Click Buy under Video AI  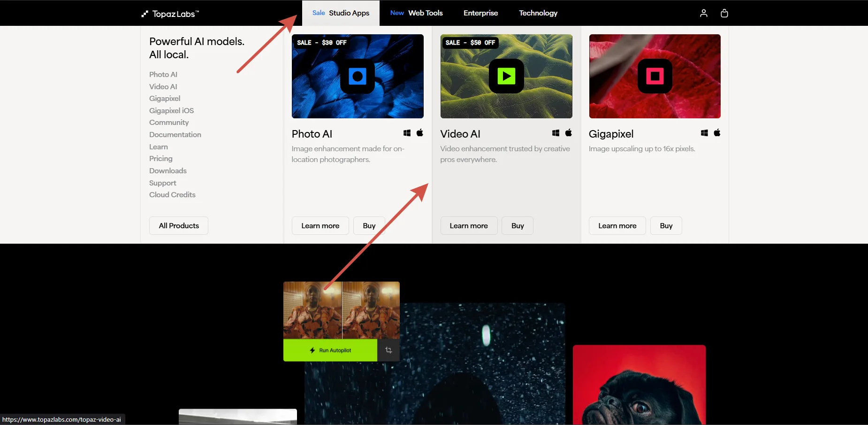[x=518, y=225]
